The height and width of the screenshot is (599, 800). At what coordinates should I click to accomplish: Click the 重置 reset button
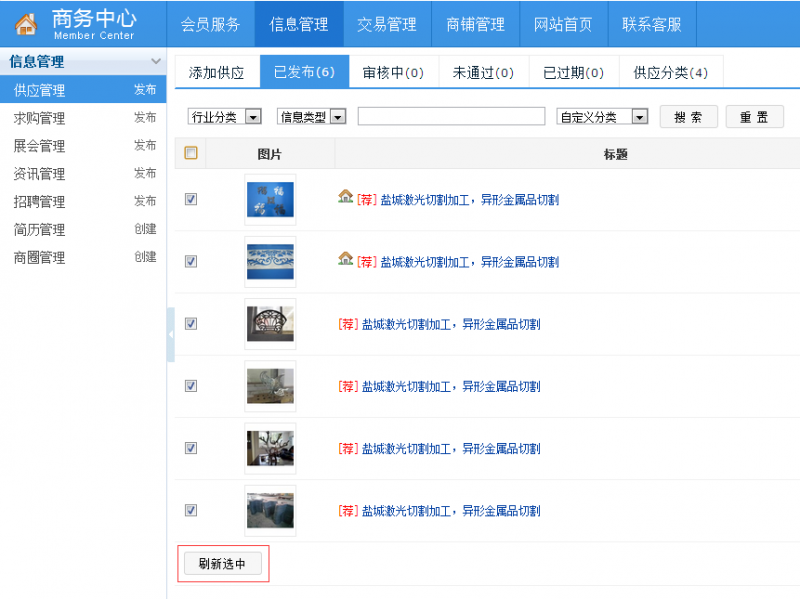755,116
